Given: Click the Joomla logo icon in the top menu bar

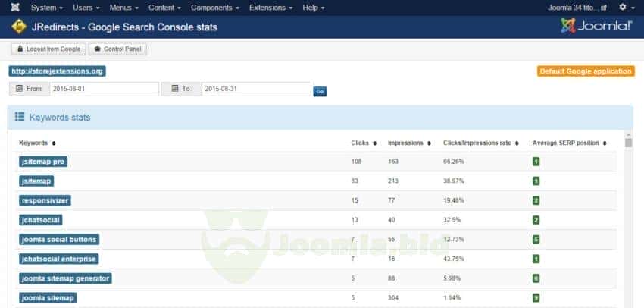Looking at the screenshot, I should coord(15,8).
